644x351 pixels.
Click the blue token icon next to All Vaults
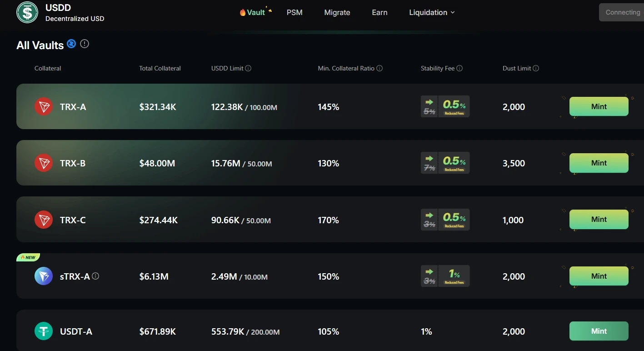[x=71, y=44]
